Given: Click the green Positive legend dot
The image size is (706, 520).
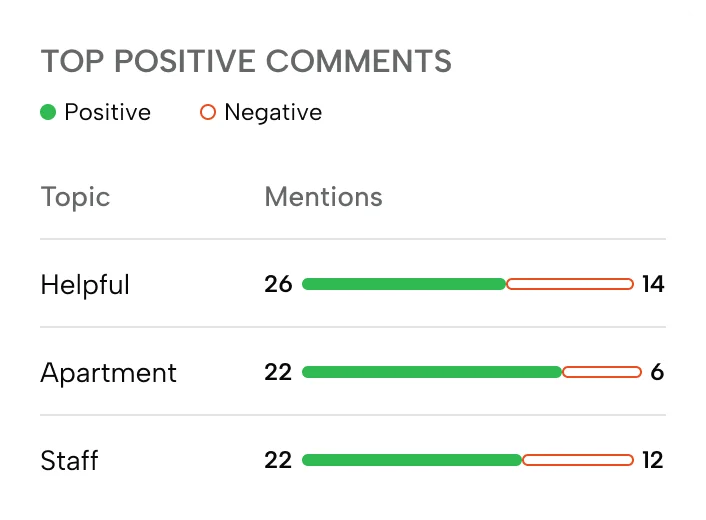Looking at the screenshot, I should click(x=48, y=112).
